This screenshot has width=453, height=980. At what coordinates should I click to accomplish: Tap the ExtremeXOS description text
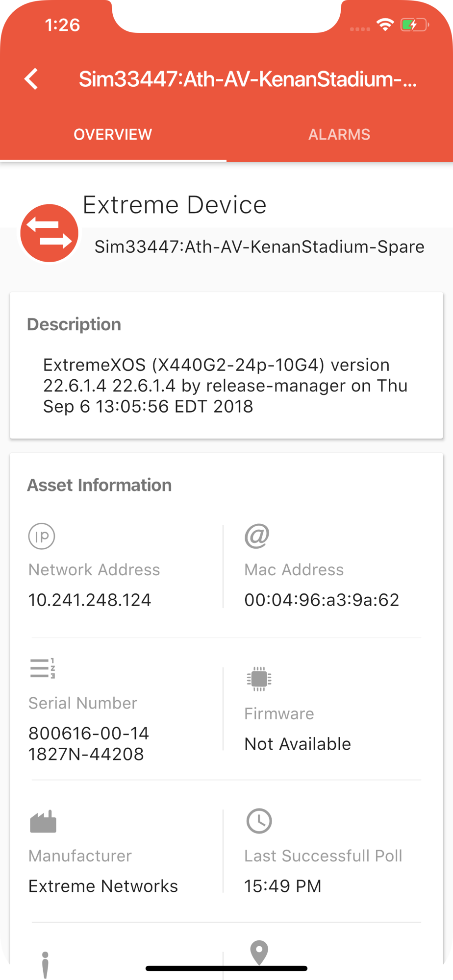[226, 386]
